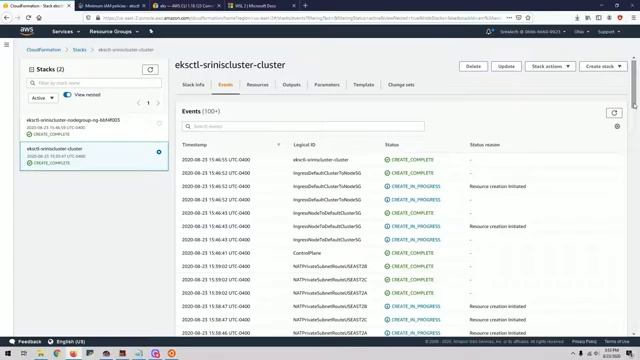640x360 pixels.
Task: Refresh the Stacks list
Action: 150,70
